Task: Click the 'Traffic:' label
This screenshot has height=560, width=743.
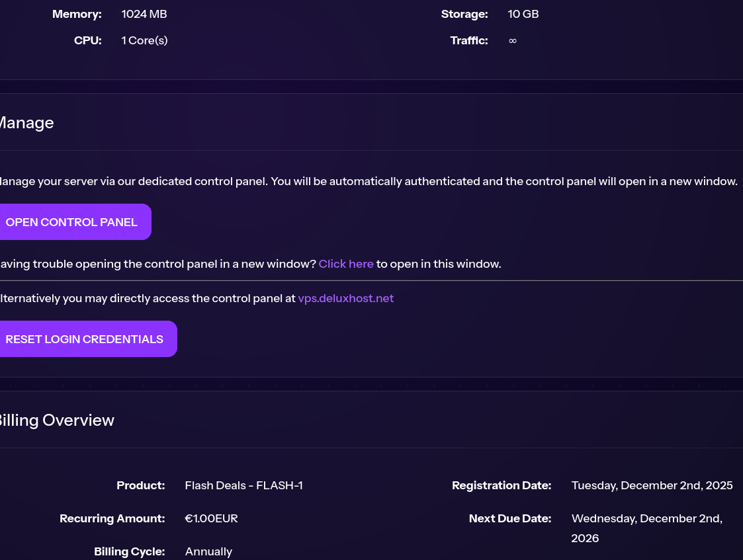Action: pos(469,41)
